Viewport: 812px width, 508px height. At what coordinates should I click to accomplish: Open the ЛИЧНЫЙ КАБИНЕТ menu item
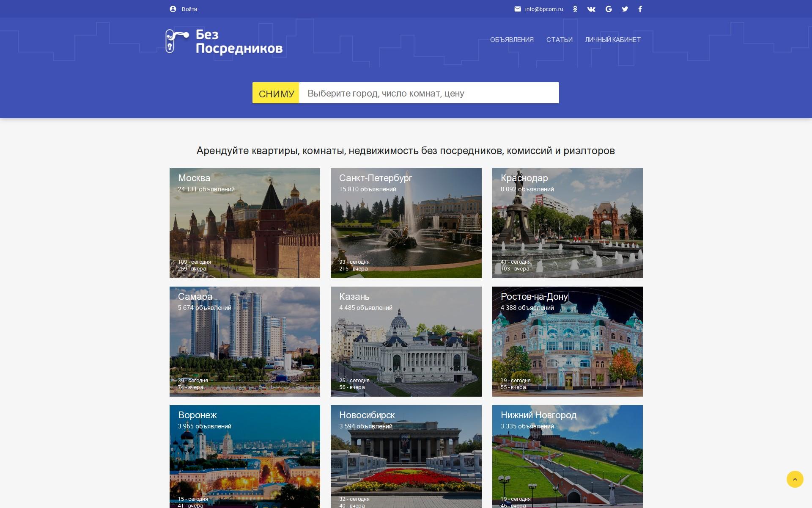[x=613, y=40]
